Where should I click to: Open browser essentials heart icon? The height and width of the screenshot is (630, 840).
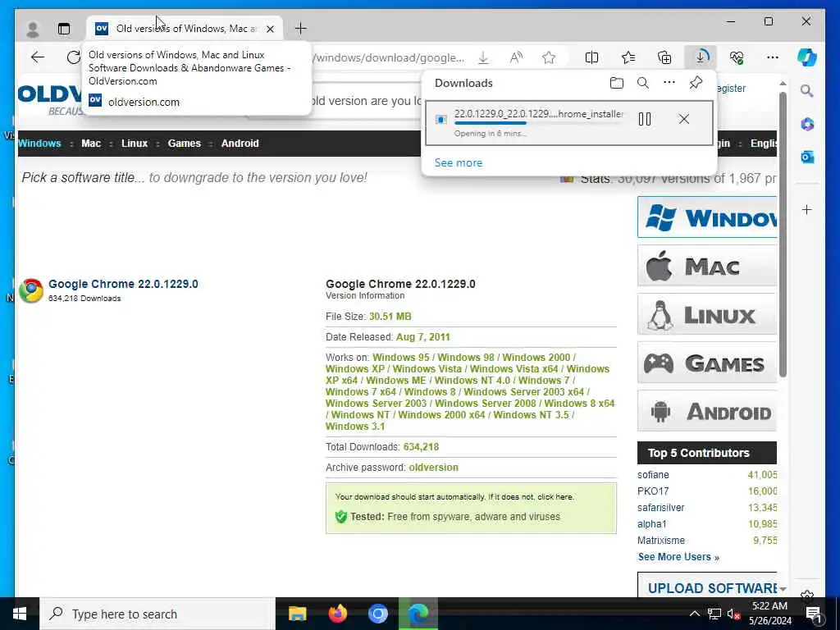737,57
